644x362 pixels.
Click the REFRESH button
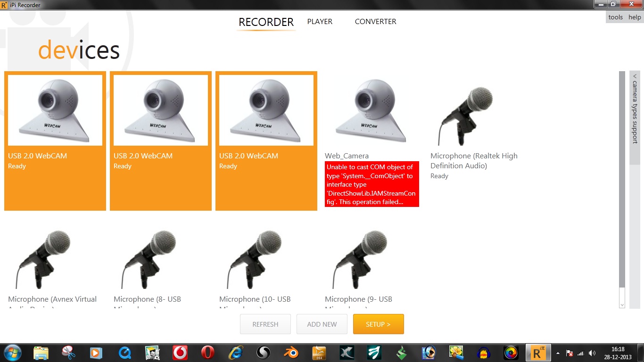pos(265,324)
